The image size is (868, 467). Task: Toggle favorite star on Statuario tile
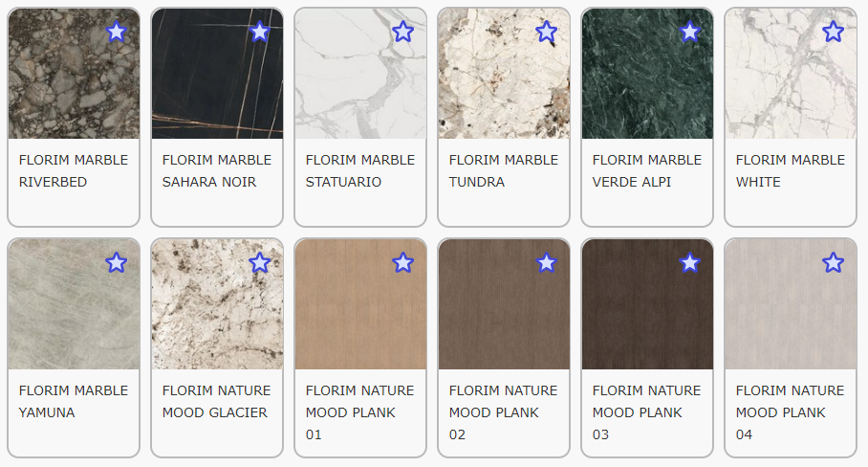click(x=403, y=32)
